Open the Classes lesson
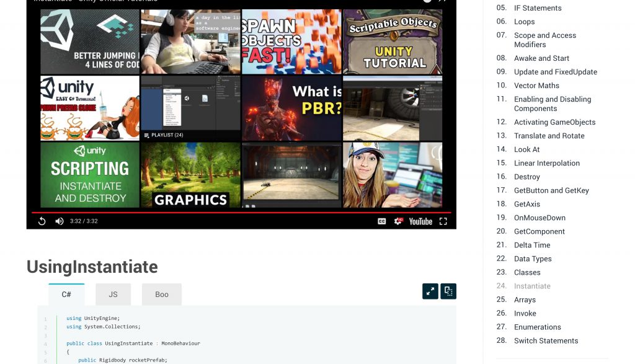Image resolution: width=635 pixels, height=364 pixels. click(527, 273)
